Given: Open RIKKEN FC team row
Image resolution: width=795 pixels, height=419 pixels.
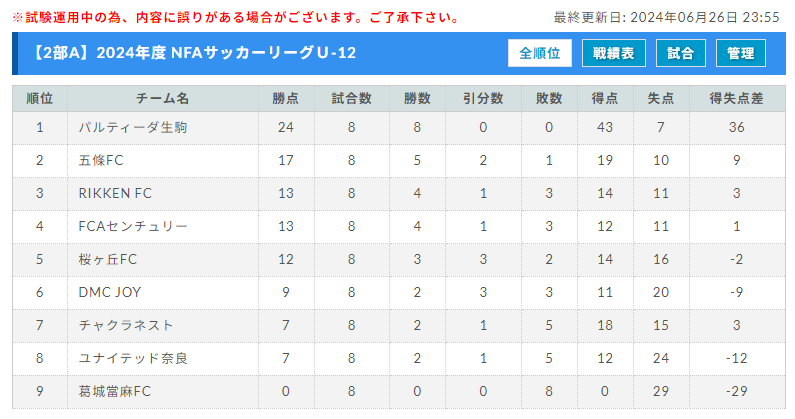Looking at the screenshot, I should pos(115,193).
